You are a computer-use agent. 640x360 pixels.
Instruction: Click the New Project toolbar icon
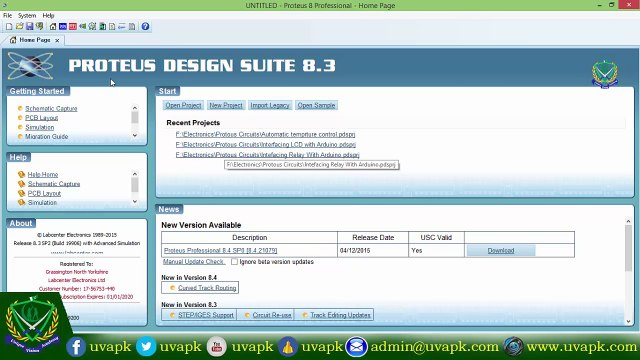[x=9, y=27]
